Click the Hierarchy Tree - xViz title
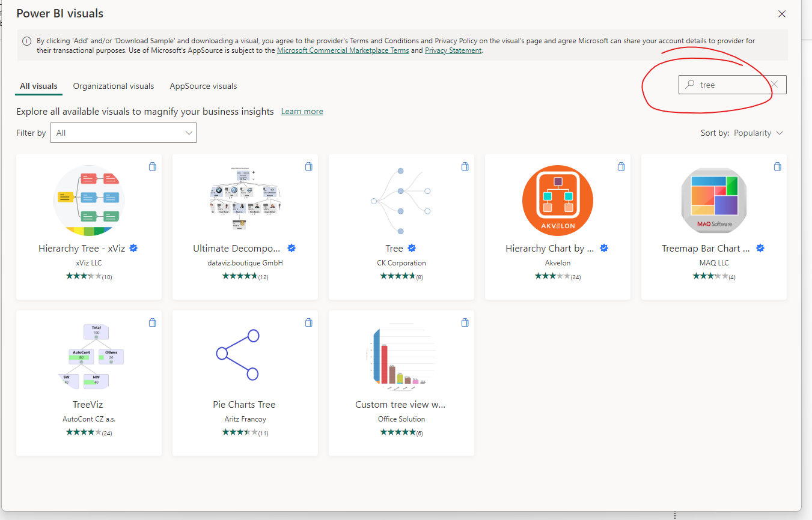 click(82, 248)
